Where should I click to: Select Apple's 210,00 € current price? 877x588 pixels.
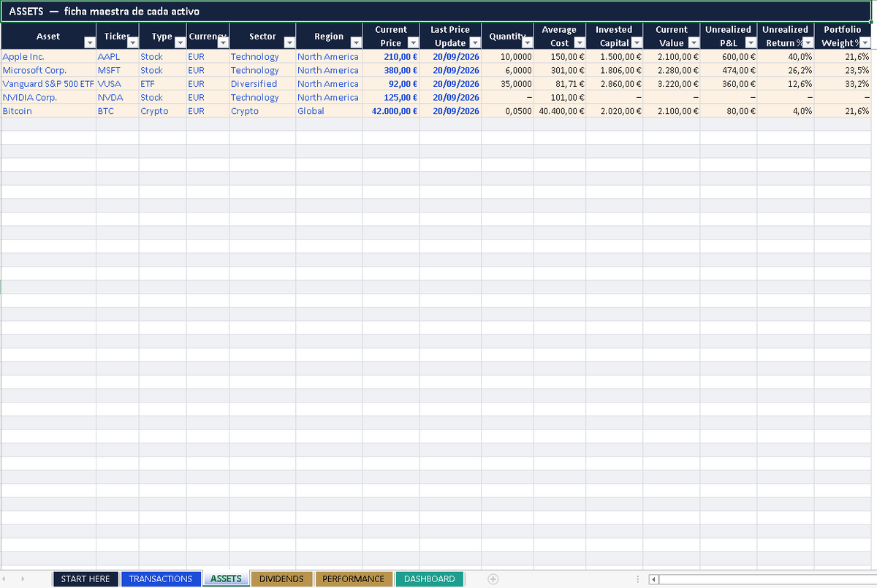coord(391,56)
